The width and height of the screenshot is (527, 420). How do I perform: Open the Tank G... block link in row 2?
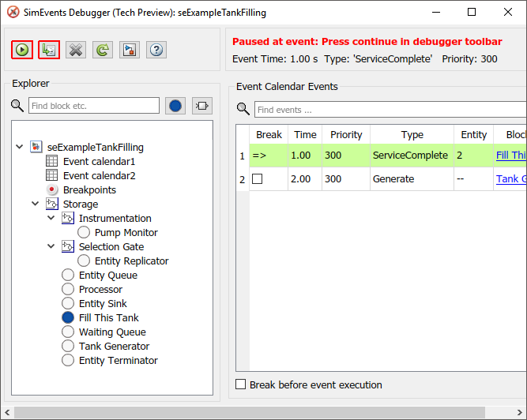[x=511, y=179]
